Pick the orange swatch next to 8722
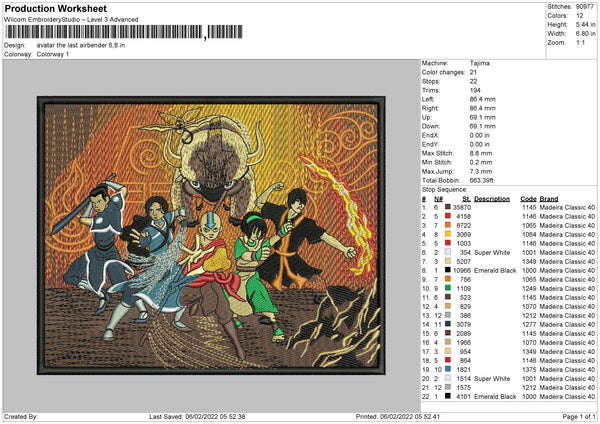600x424 pixels. click(x=448, y=225)
